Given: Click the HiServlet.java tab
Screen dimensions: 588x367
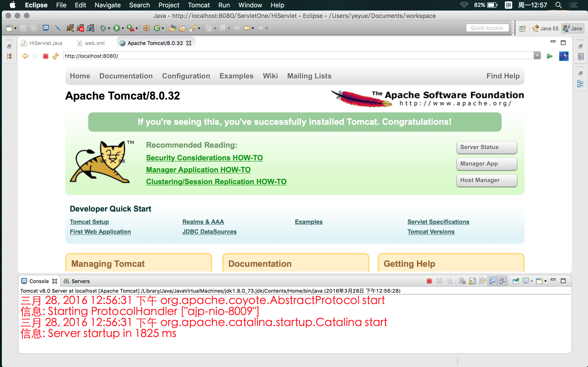Looking at the screenshot, I should tap(46, 43).
